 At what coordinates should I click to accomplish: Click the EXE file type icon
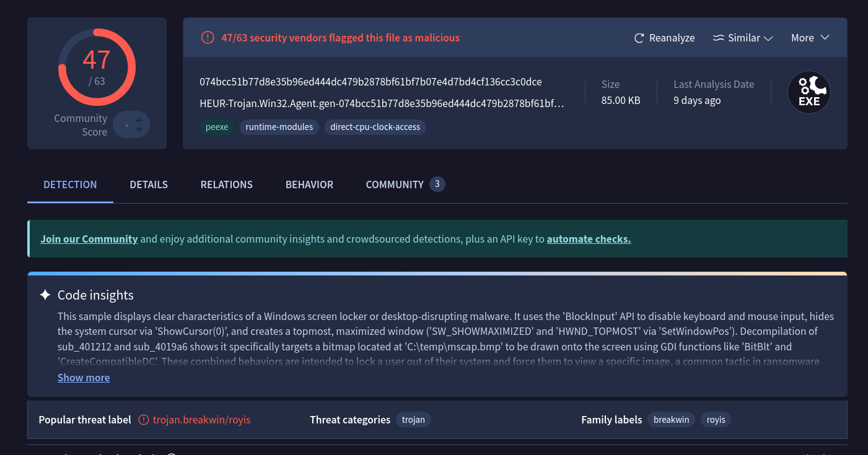(809, 93)
